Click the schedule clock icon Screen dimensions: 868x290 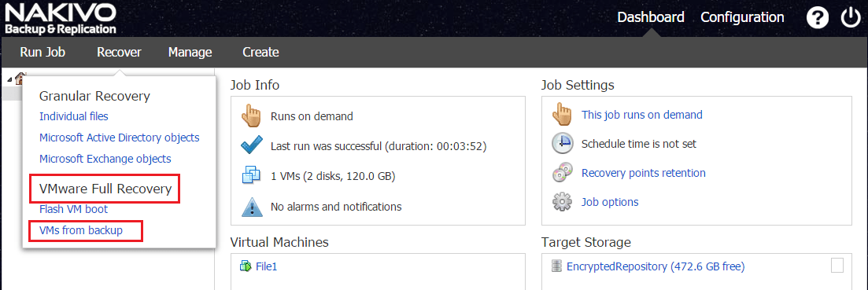click(x=562, y=144)
